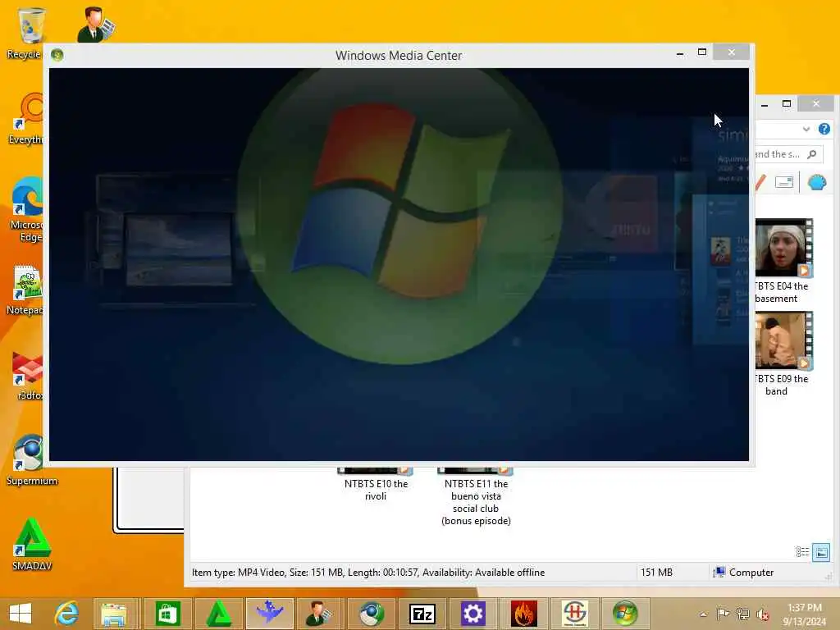Click the 151 MB status bar entry
This screenshot has width=840, height=630.
(x=656, y=572)
